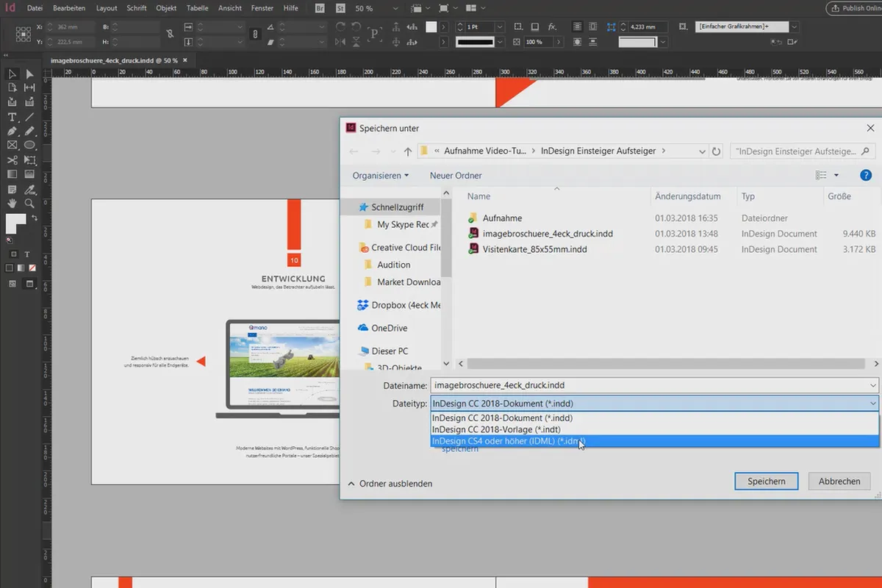Click the Abbrechen button

click(x=839, y=481)
